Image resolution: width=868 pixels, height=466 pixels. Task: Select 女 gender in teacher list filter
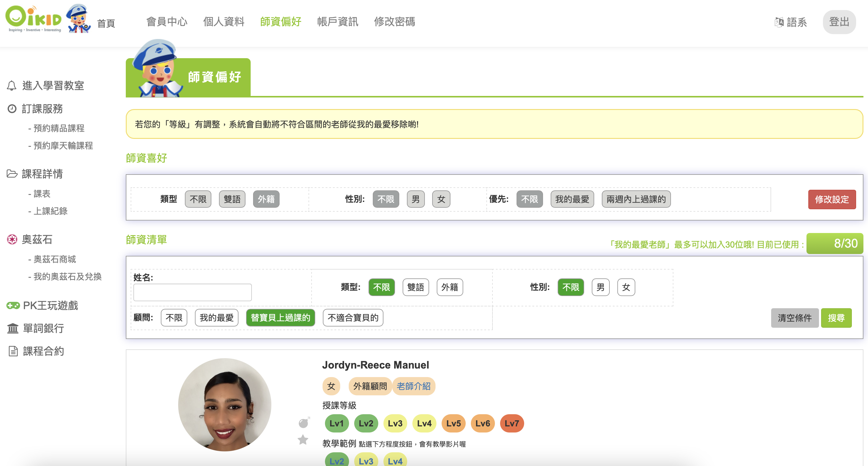[x=626, y=288]
